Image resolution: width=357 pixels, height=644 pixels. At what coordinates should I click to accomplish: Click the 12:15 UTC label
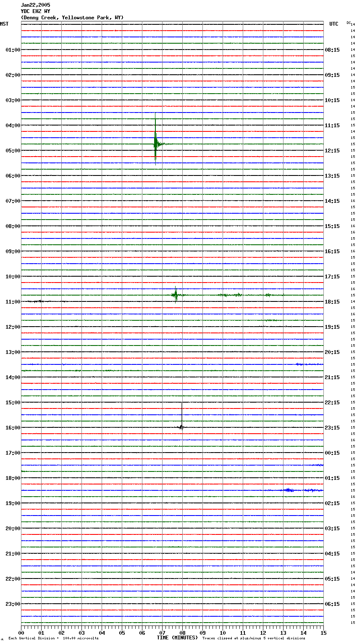click(332, 151)
